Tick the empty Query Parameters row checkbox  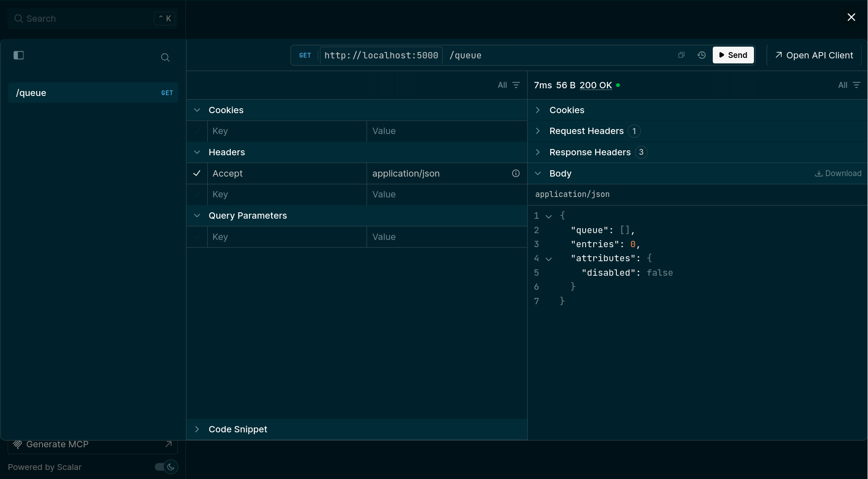point(197,237)
